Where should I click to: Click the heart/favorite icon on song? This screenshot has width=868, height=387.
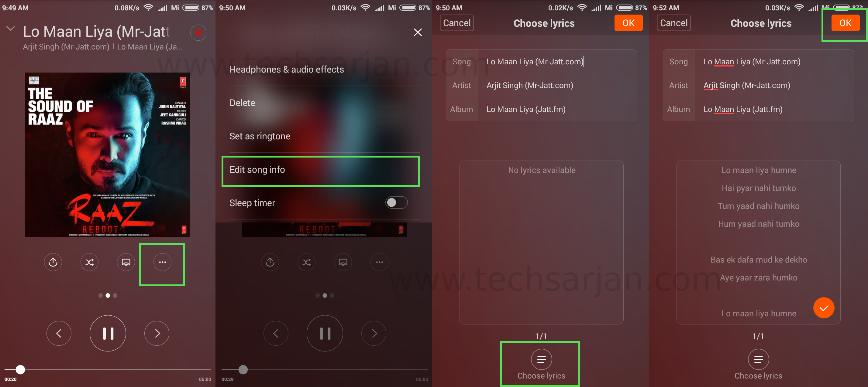click(198, 32)
